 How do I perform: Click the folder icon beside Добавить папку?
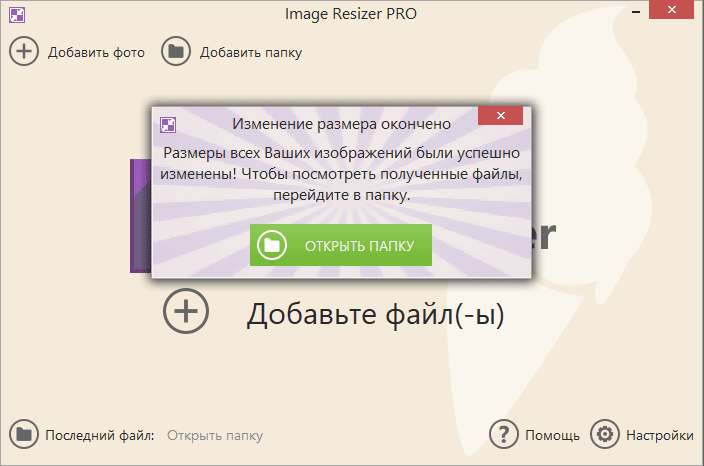176,51
